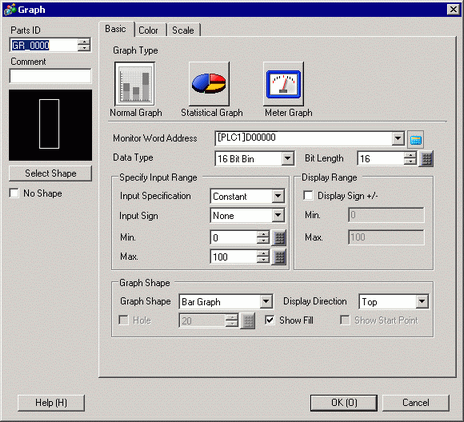Open keypad icon for Max. input value
Screen dimensions: 464x422
(279, 257)
